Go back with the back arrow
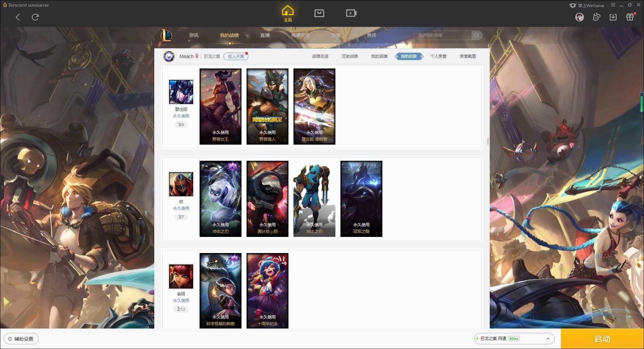 (18, 17)
